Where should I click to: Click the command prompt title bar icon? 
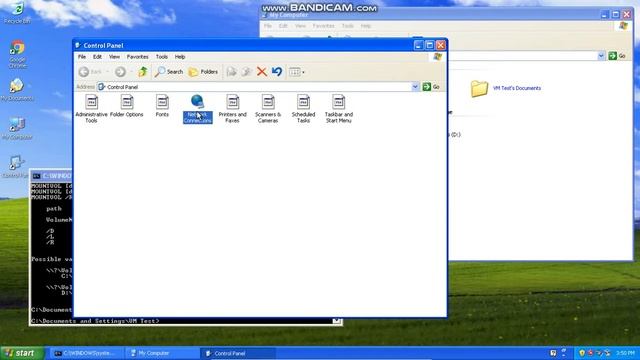click(36, 176)
